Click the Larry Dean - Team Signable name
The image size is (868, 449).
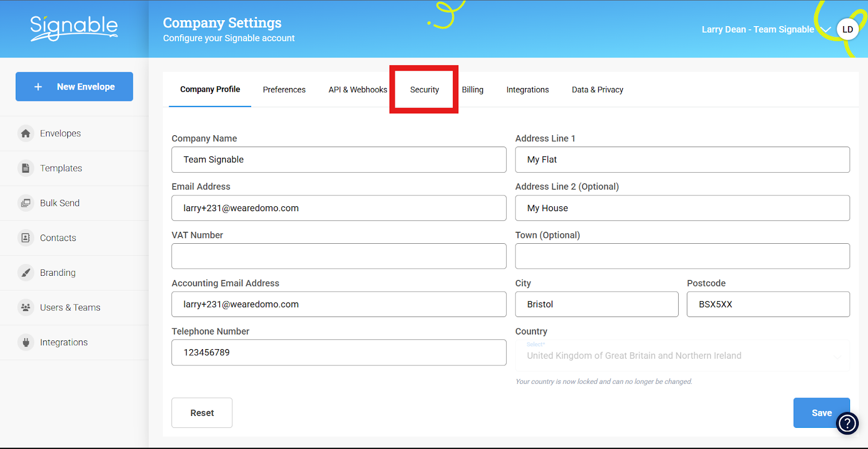pyautogui.click(x=758, y=29)
